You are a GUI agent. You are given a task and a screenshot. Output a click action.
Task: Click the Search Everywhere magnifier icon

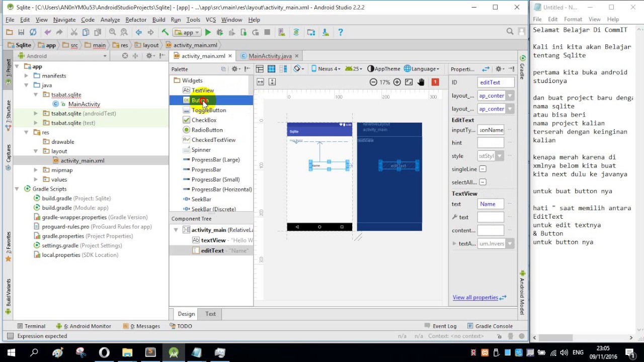510,32
